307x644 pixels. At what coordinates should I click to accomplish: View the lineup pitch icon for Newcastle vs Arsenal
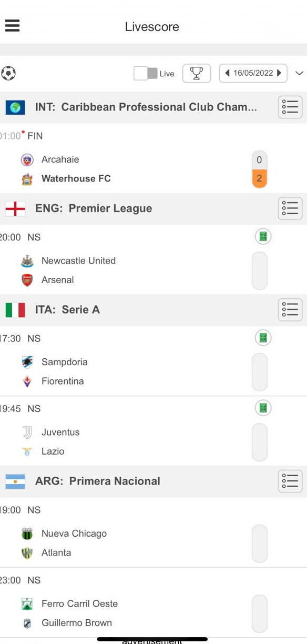[x=263, y=237]
